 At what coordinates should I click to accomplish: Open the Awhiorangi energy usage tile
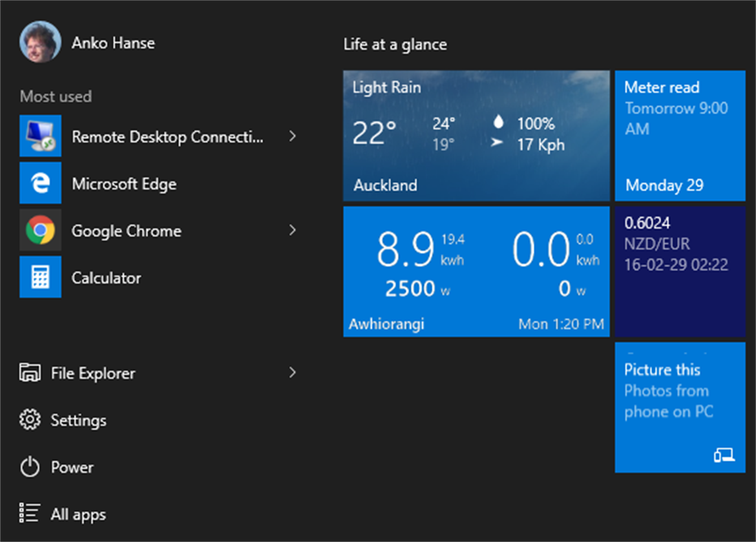pos(476,270)
